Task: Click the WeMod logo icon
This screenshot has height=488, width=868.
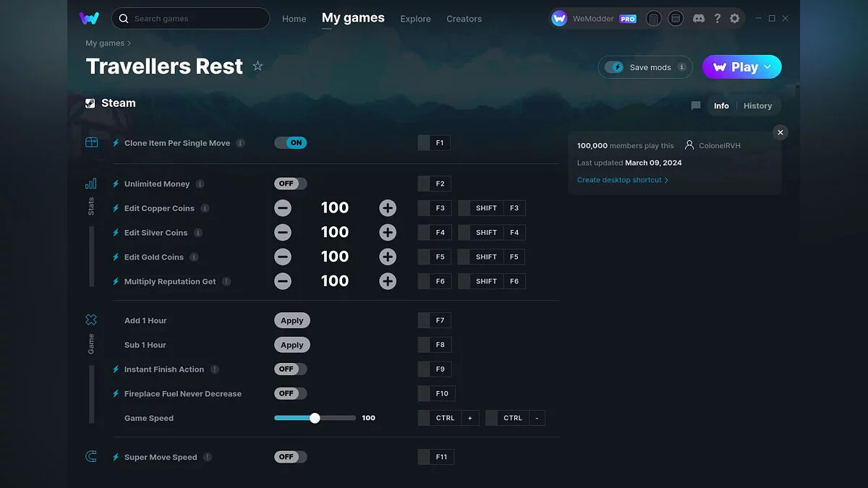Action: click(x=90, y=19)
